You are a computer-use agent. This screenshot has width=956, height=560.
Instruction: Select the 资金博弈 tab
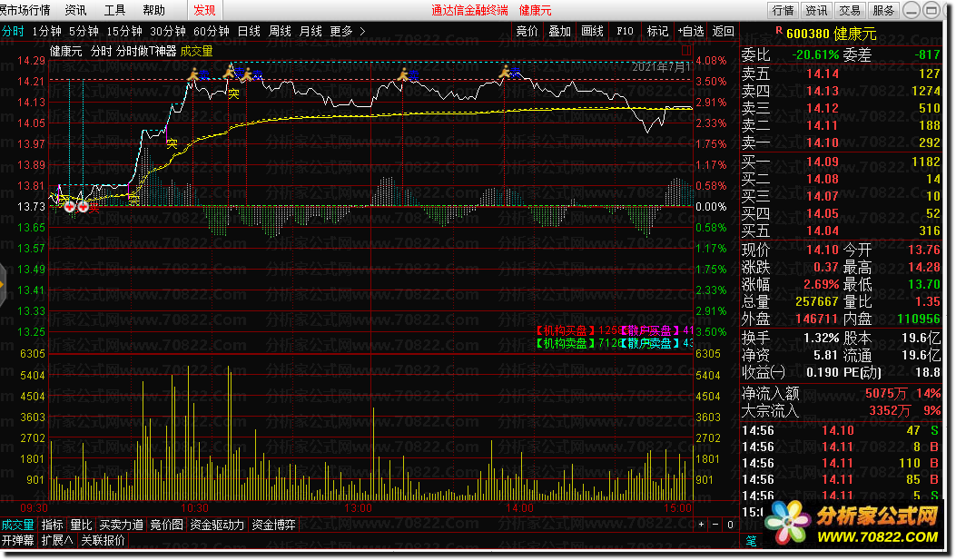274,525
